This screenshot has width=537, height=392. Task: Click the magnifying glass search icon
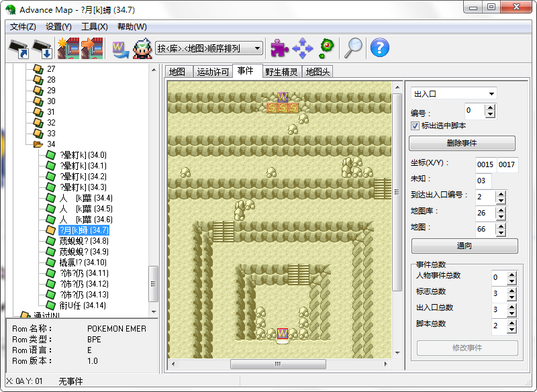(353, 48)
